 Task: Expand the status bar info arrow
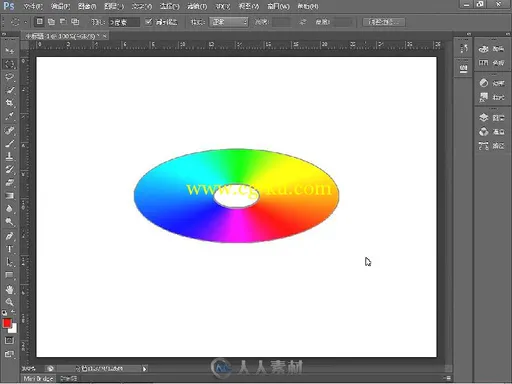[144, 369]
